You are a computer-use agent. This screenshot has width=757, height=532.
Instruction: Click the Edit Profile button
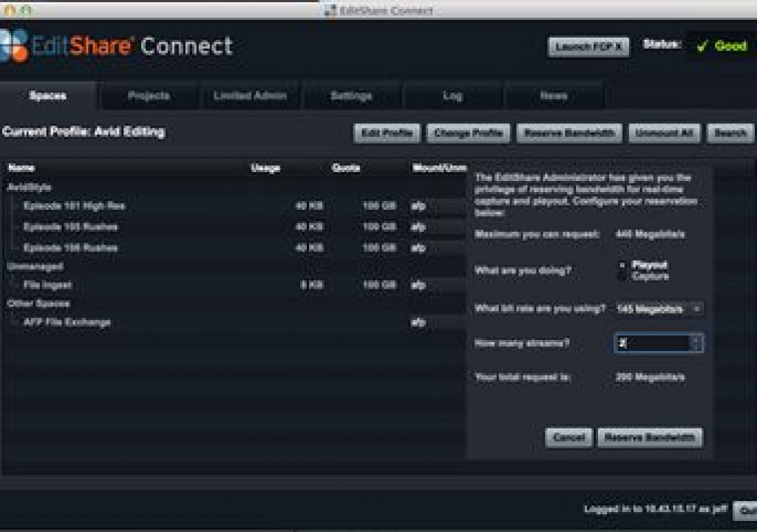(387, 133)
